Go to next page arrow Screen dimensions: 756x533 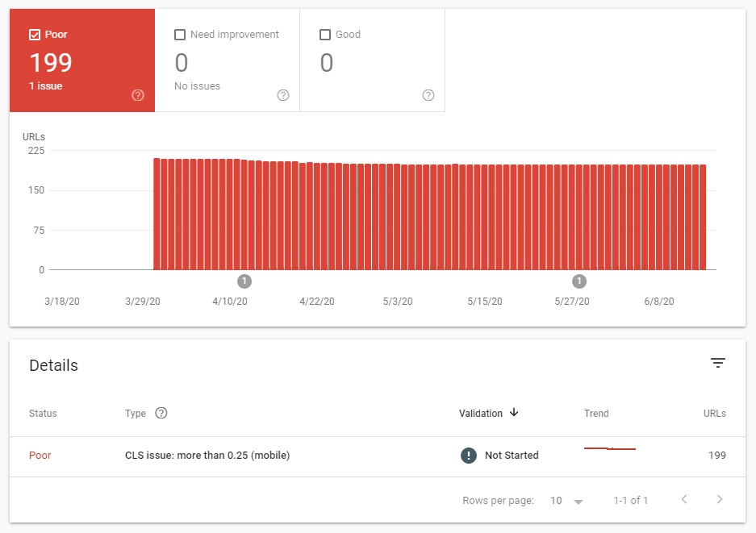click(720, 500)
